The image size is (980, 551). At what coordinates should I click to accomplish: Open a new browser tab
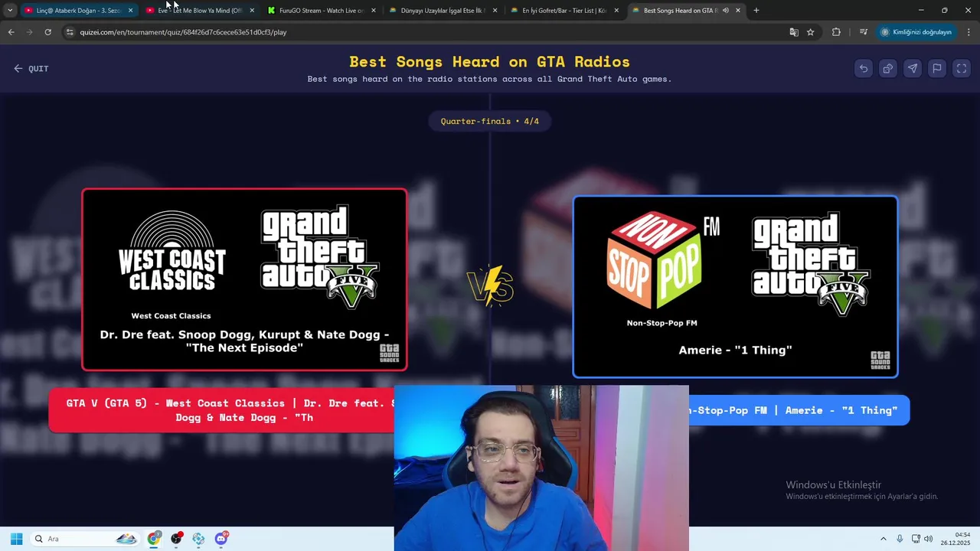[756, 11]
